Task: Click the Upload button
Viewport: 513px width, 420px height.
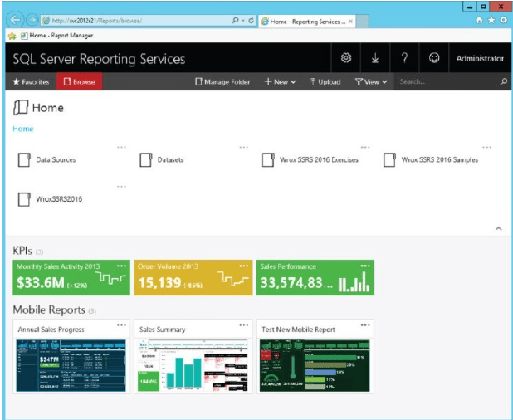Action: 325,82
